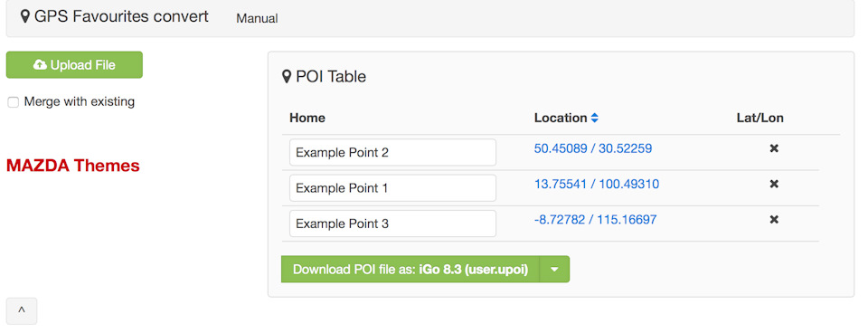
Task: Delete the Example Point 3 row
Action: tap(775, 219)
